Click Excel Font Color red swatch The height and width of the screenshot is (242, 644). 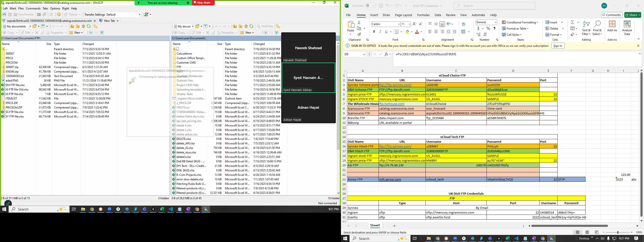(417, 32)
